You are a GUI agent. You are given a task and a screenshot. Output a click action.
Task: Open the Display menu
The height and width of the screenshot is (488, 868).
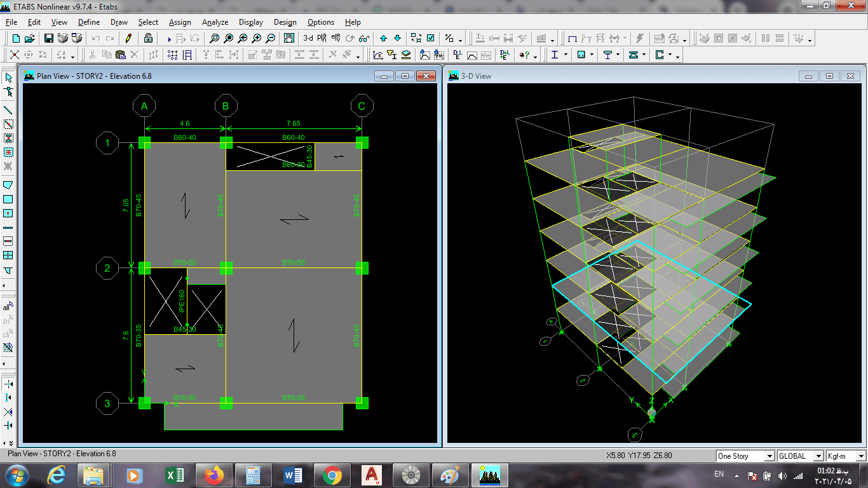pos(251,22)
